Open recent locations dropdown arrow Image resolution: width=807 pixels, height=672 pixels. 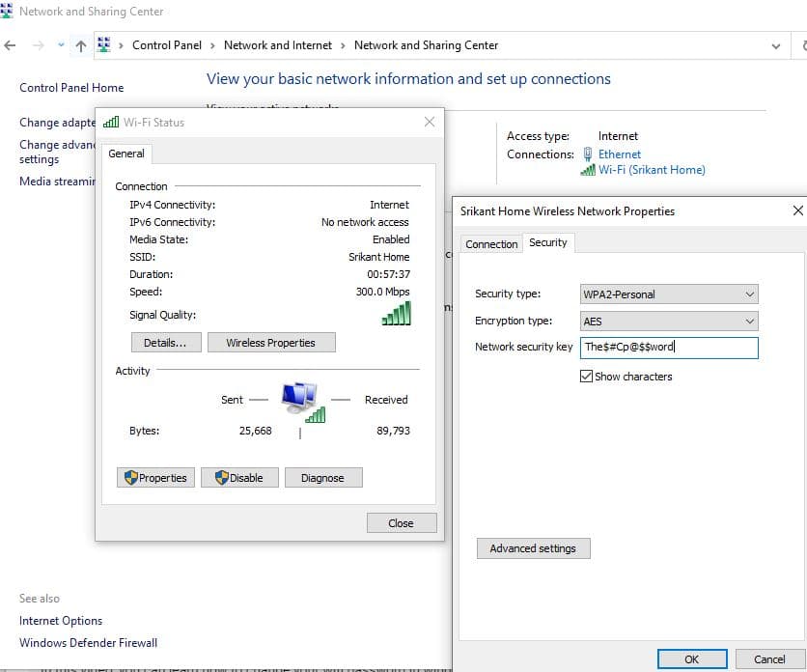click(x=61, y=45)
